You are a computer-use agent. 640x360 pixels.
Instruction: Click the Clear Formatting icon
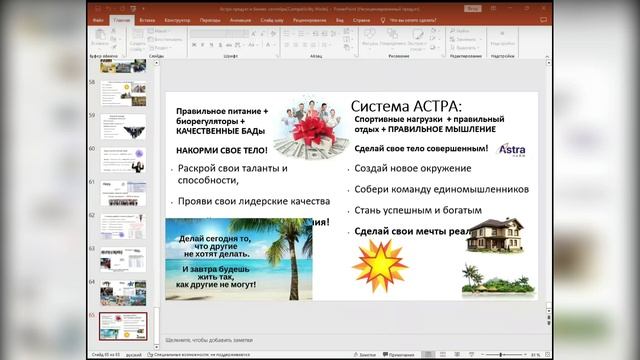tap(273, 33)
